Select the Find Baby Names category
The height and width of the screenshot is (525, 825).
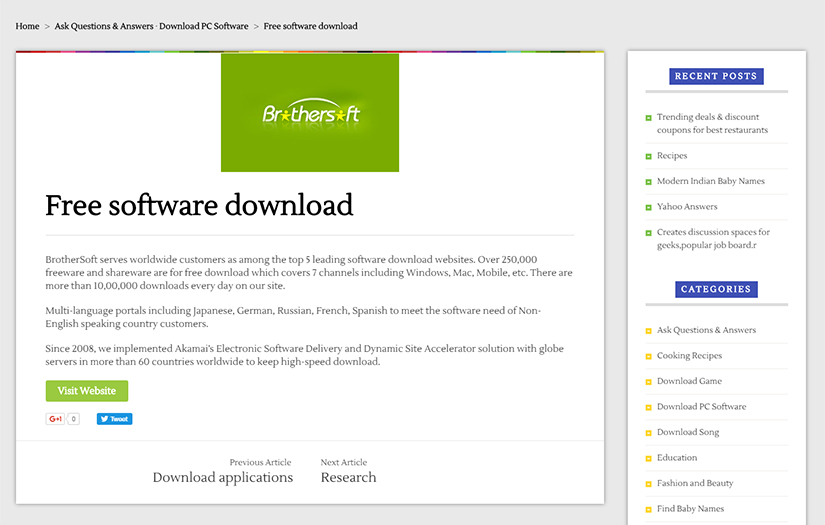tap(690, 509)
